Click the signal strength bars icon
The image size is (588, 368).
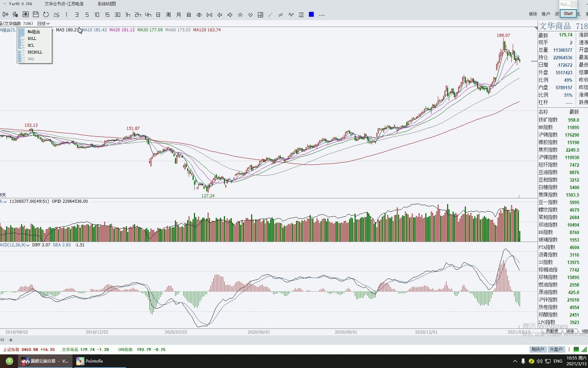tap(585, 349)
